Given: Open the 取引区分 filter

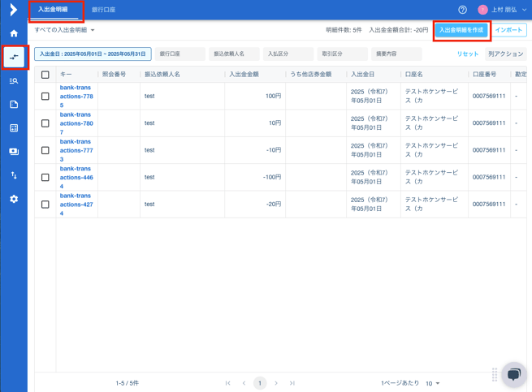Looking at the screenshot, I should click(x=343, y=54).
